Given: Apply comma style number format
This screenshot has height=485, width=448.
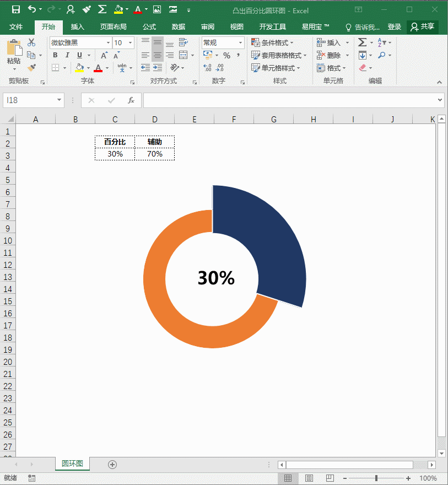Looking at the screenshot, I should (x=239, y=55).
